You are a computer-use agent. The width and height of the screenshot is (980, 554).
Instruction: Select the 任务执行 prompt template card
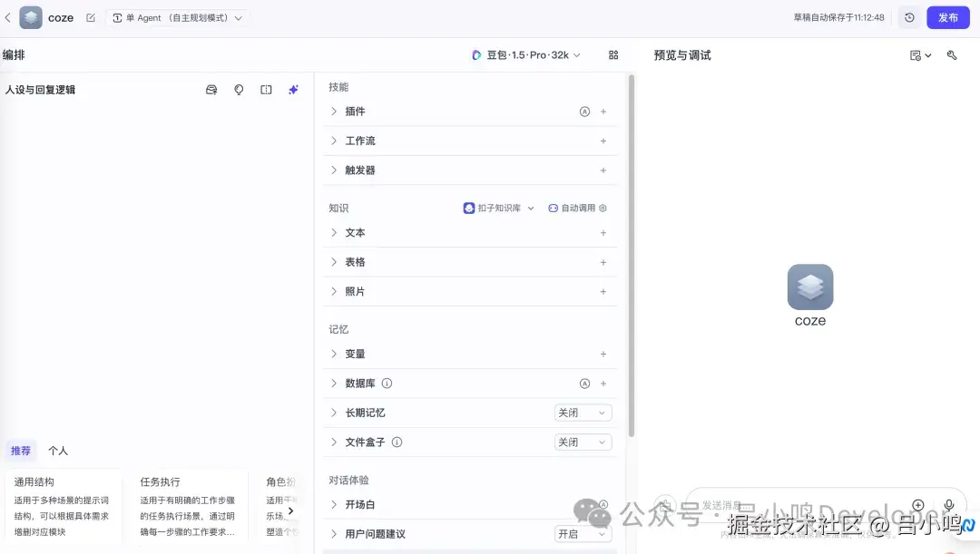(188, 506)
